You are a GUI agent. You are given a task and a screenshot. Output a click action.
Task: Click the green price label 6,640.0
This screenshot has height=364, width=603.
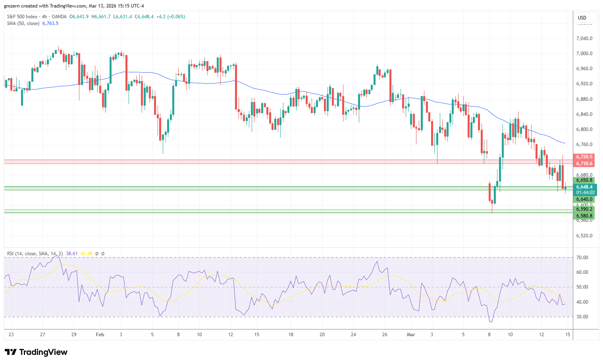pos(584,199)
